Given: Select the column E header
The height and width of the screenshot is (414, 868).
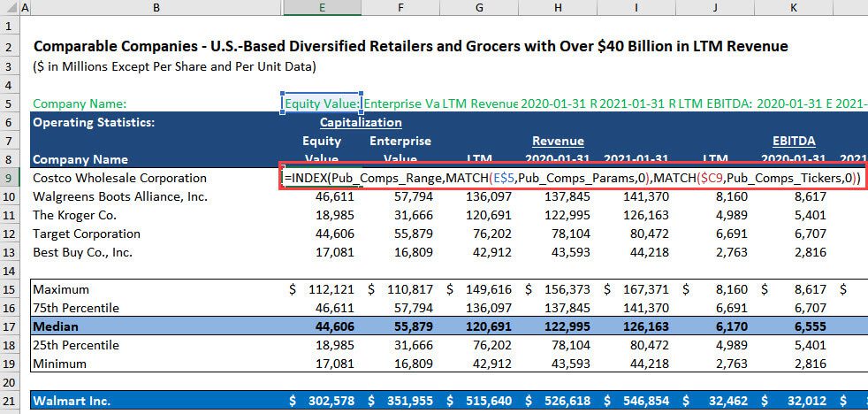Looking at the screenshot, I should [x=321, y=8].
